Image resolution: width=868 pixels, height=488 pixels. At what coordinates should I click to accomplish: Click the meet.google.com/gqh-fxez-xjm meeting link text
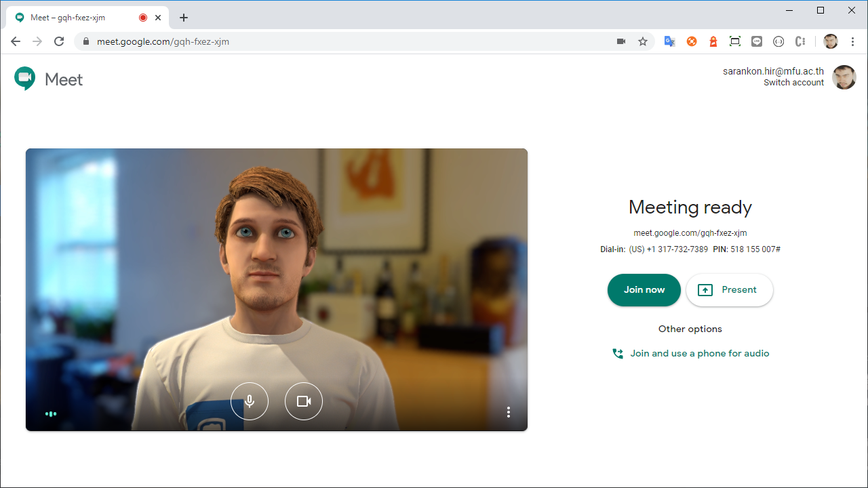click(690, 233)
